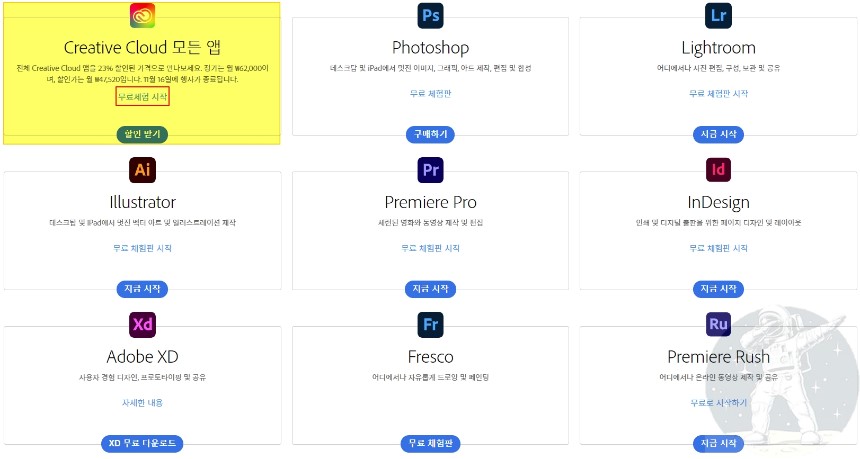Click the 'Lightroom' card title

pos(718,48)
